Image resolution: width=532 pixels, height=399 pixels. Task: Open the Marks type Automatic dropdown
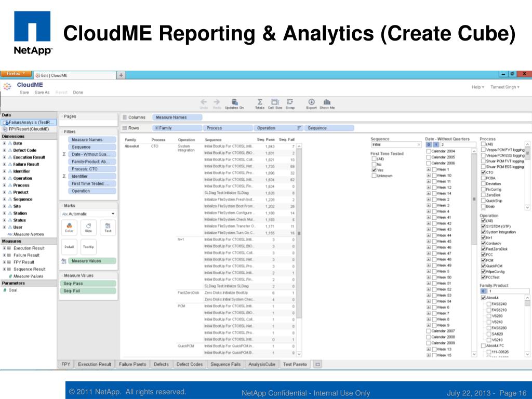pyautogui.click(x=88, y=214)
